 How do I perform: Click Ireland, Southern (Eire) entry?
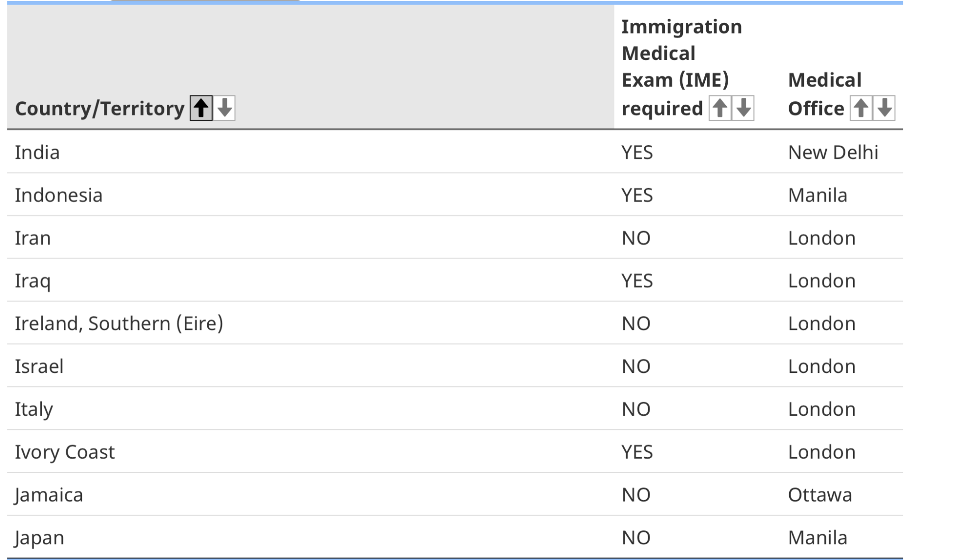pos(119,323)
